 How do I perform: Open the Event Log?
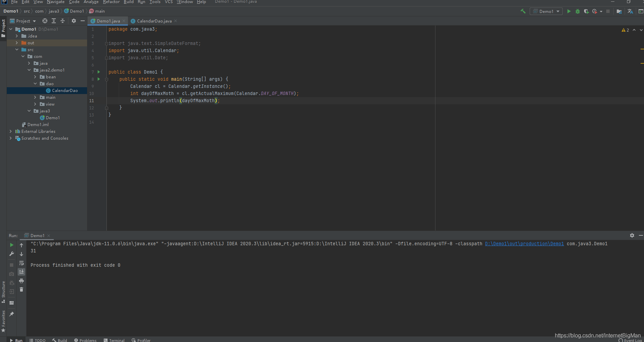pos(630,340)
